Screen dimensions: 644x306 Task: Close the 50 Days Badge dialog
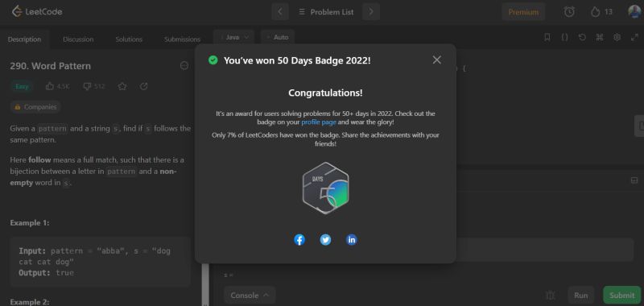click(x=436, y=60)
